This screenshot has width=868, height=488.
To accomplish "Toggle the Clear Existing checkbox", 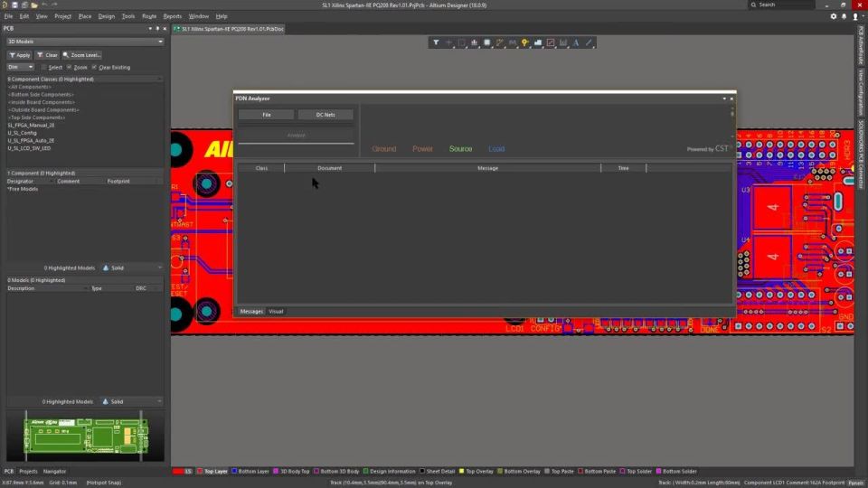I will point(94,68).
